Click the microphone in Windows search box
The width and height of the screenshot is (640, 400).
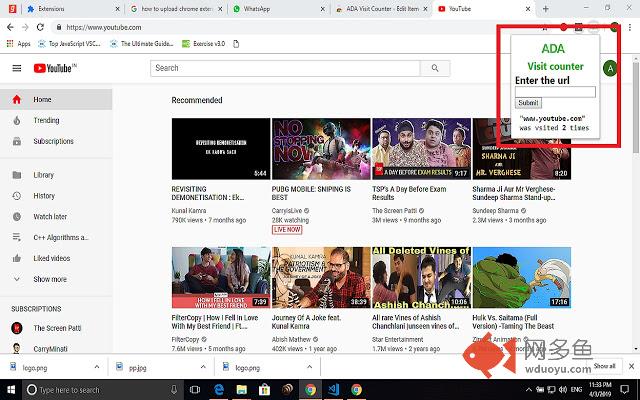pyautogui.click(x=174, y=390)
